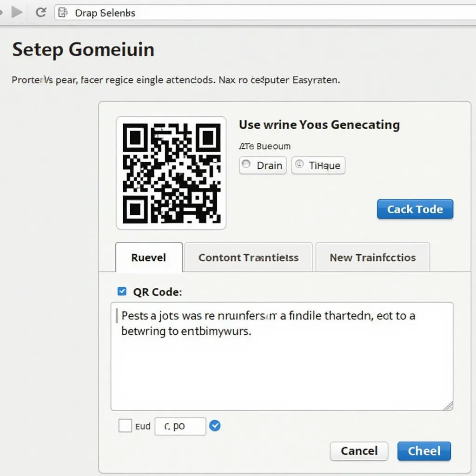The width and height of the screenshot is (476, 476).
Task: Click the Cack Tode button
Action: [x=415, y=209]
